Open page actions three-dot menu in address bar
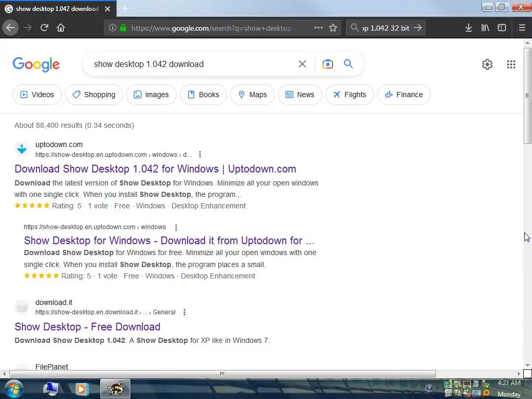 318,28
